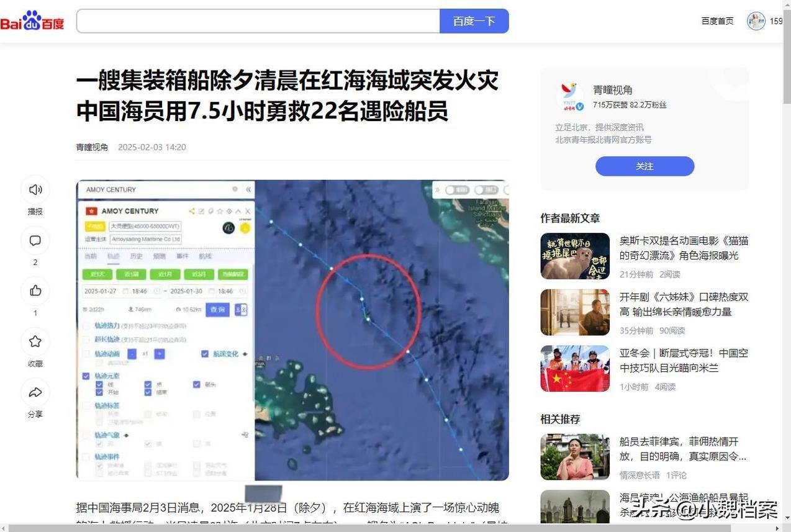The width and height of the screenshot is (791, 532).
Task: Open the 船员去菲律宾 recommended article
Action: [683, 449]
